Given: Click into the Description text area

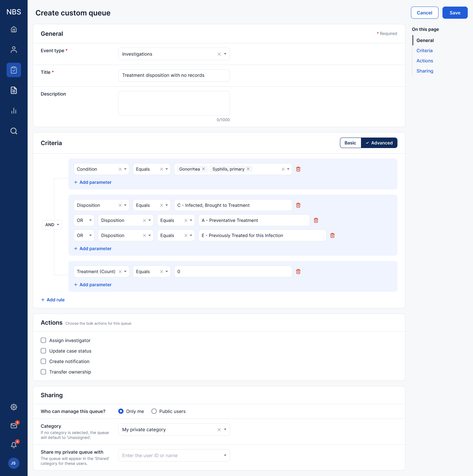Looking at the screenshot, I should (x=174, y=103).
